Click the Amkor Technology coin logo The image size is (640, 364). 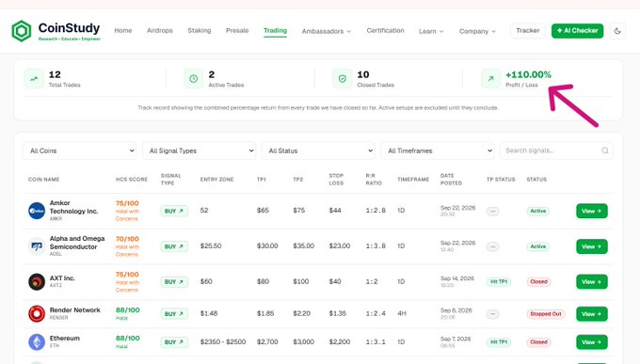37,211
